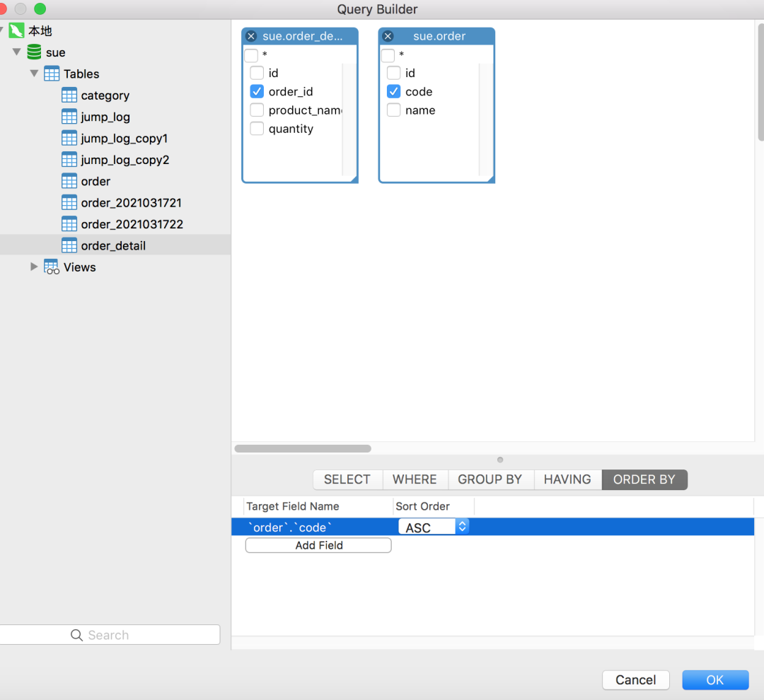Viewport: 764px width, 700px height.
Task: Enable the name checkbox in sue.order
Action: (x=393, y=110)
